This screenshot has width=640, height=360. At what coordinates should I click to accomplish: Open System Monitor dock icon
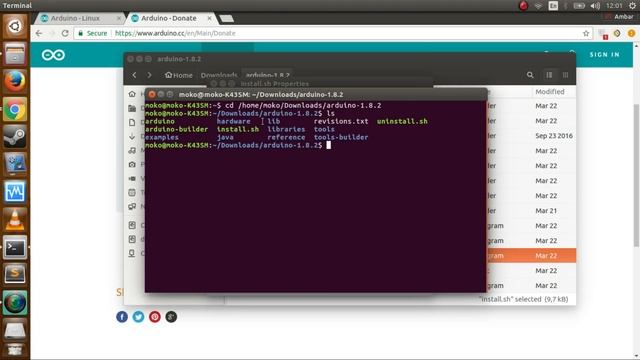tap(15, 192)
